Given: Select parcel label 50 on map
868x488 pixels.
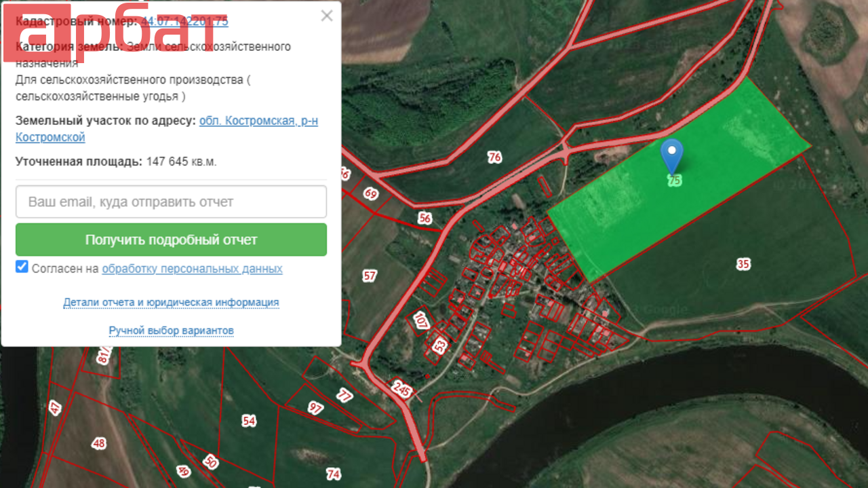Looking at the screenshot, I should (211, 462).
